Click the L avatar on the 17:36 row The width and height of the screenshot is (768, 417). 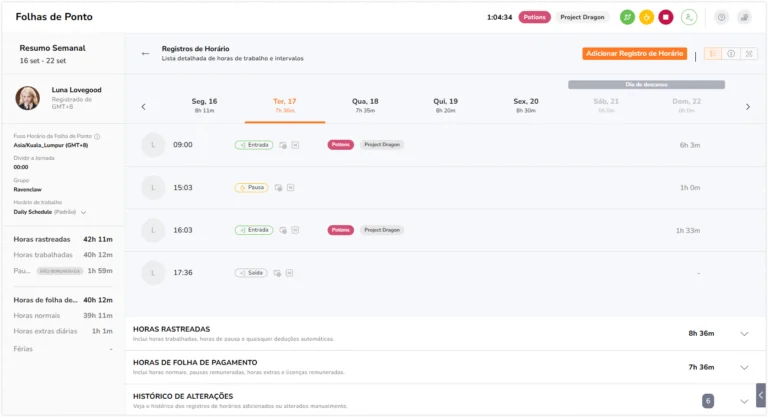point(153,273)
